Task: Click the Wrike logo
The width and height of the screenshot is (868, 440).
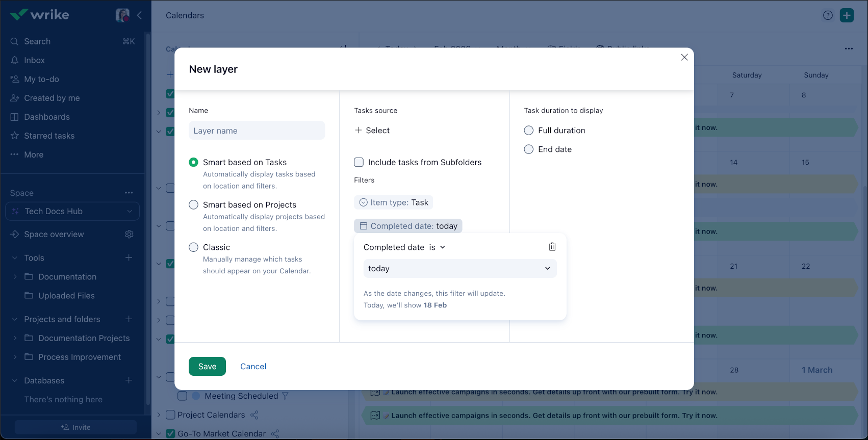Action: coord(39,15)
